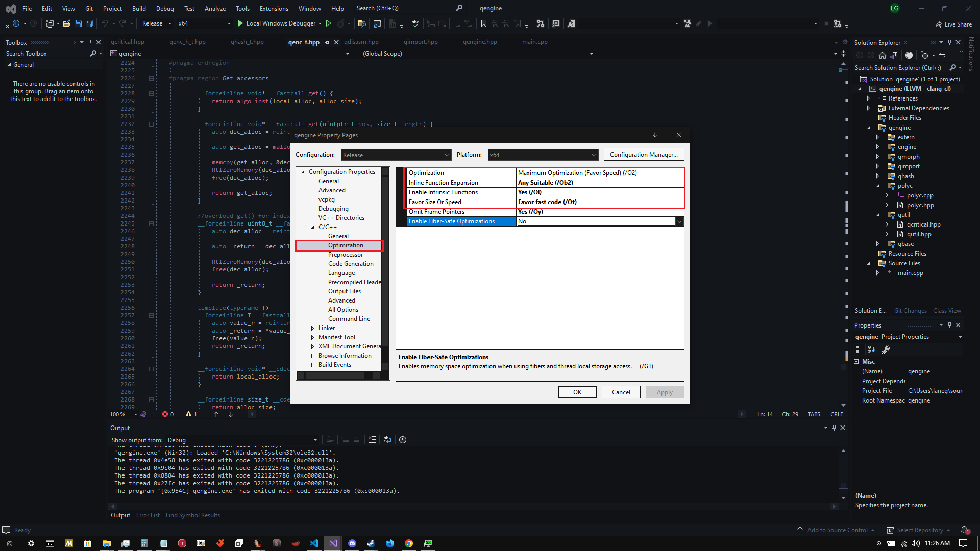Click the Save All toolbar icon
The width and height of the screenshot is (980, 551).
pos(89,23)
